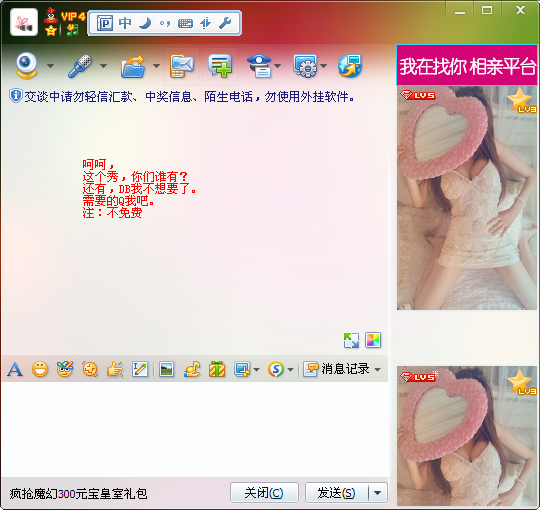Click the yellow star level icon
540x510 pixels.
51,31
